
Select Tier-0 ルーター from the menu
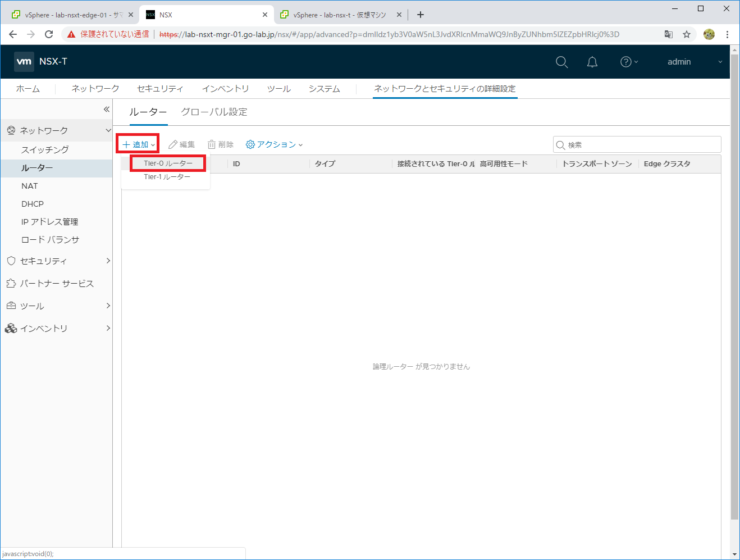(168, 163)
